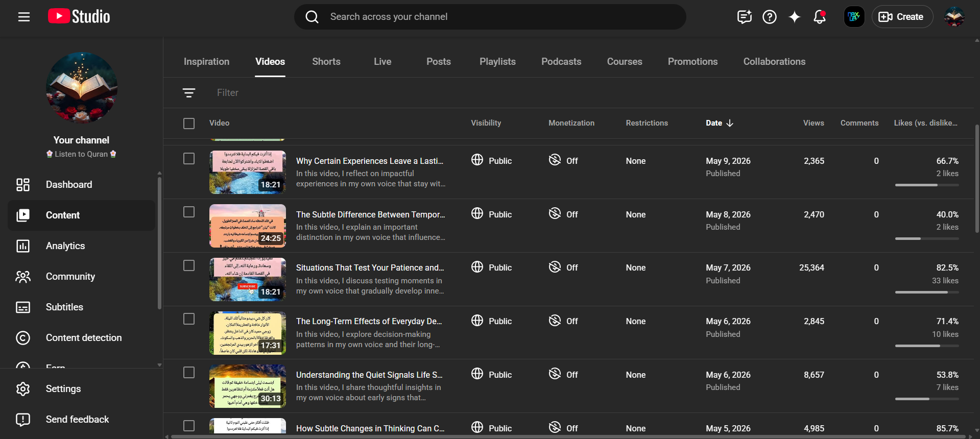
Task: Click the Content sidebar video icon
Action: pos(23,215)
